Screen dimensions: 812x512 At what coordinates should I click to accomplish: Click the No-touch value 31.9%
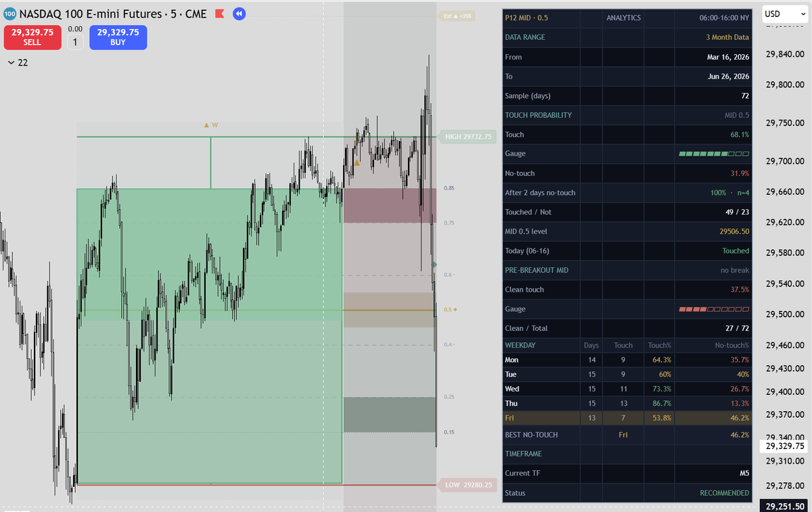click(740, 173)
